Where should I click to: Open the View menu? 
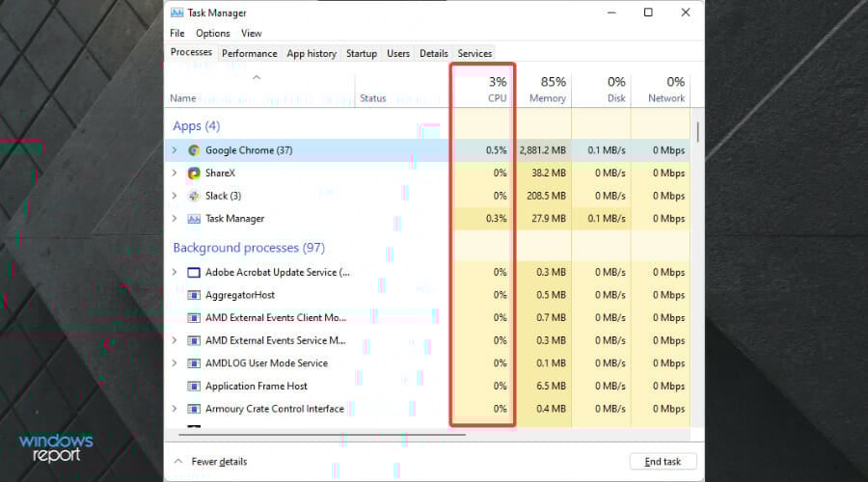(x=252, y=33)
